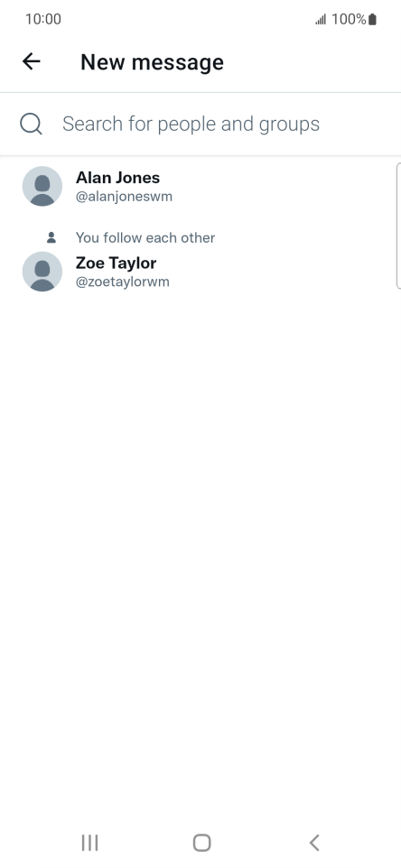Tap the Android navigation back chevron
Viewport: 401px width, 868px height.
314,843
